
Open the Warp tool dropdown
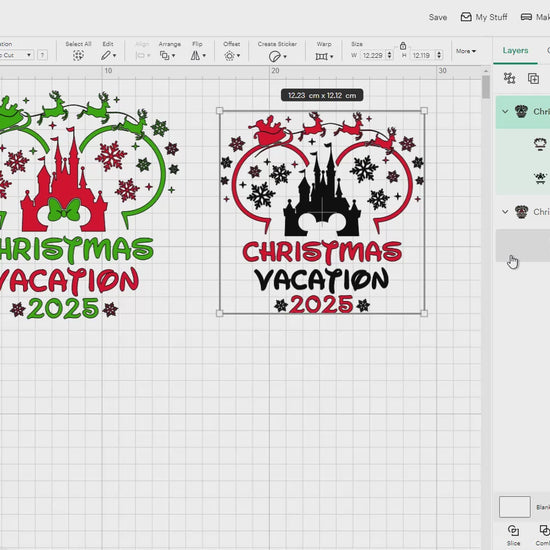coord(324,56)
